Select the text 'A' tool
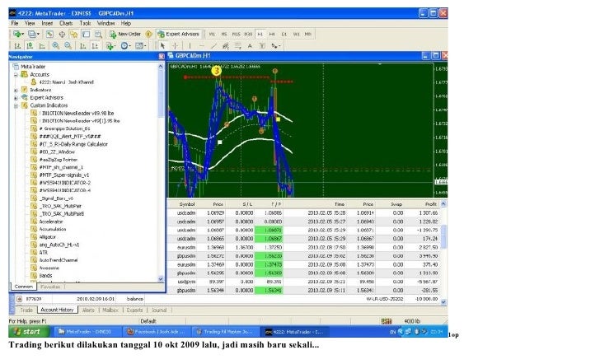 coord(250,46)
